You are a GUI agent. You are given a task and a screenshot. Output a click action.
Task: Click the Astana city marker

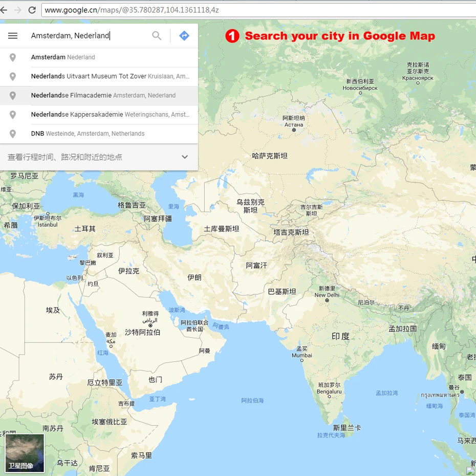pyautogui.click(x=294, y=130)
